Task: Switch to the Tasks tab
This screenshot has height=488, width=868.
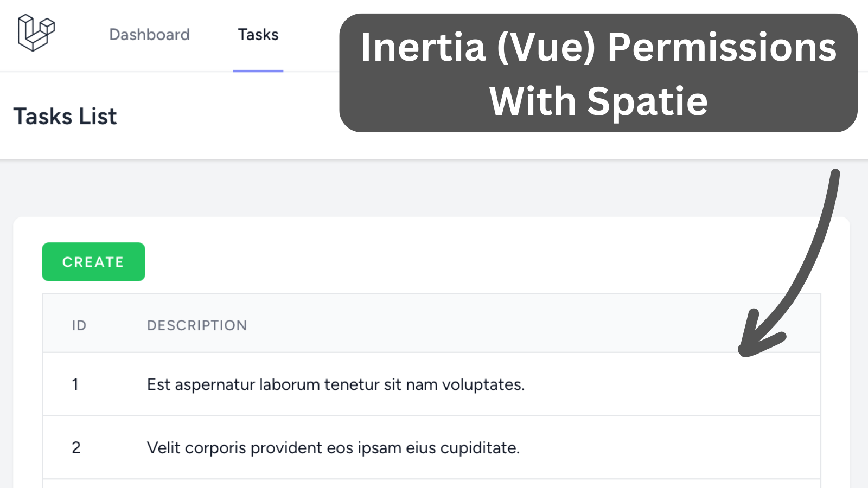Action: click(x=258, y=35)
